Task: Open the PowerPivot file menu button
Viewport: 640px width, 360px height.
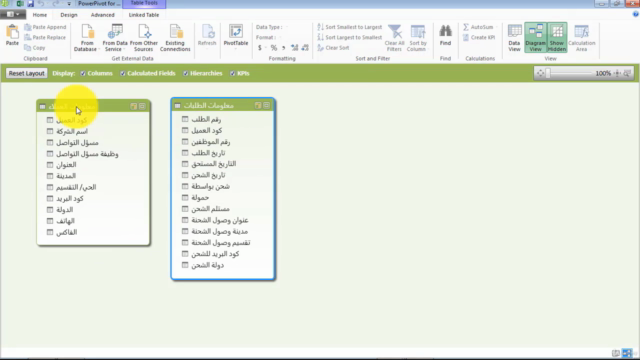Action: tap(12, 14)
